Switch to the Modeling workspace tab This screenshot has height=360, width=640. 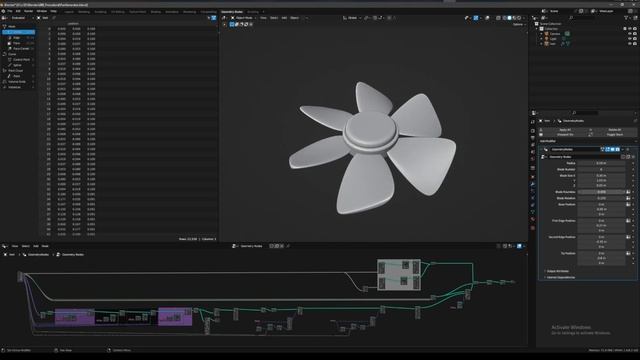[x=84, y=12]
